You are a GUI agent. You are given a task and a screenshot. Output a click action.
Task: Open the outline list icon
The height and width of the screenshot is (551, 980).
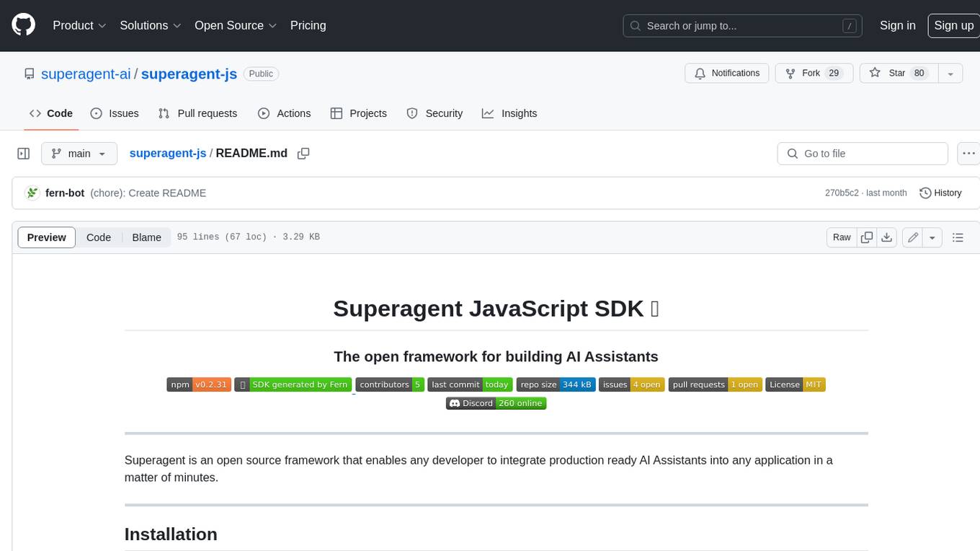tap(958, 237)
